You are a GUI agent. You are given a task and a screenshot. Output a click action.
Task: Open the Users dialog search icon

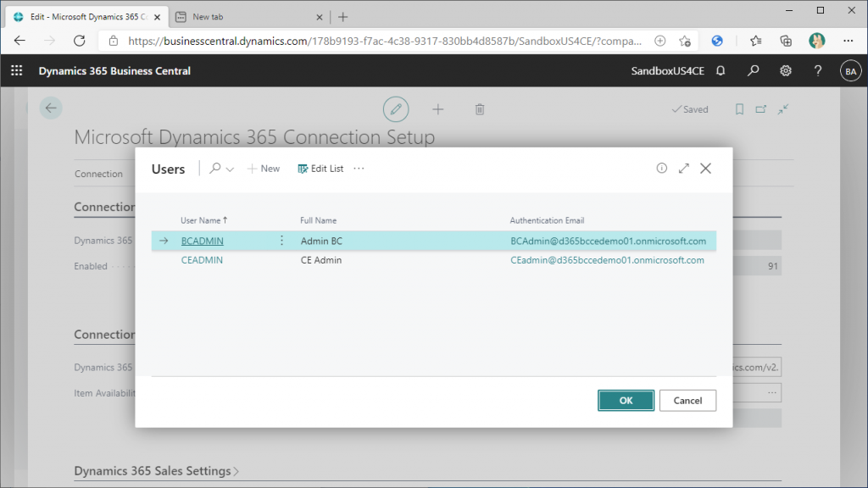tap(214, 169)
